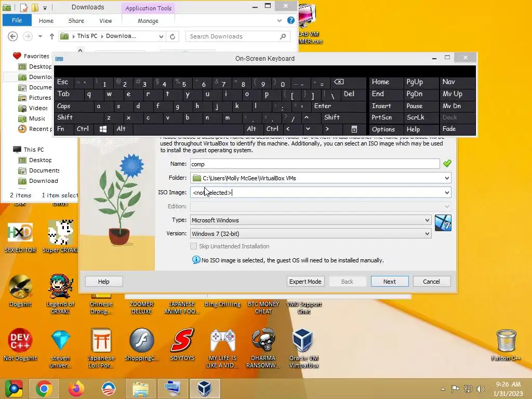This screenshot has width=532, height=399.
Task: Click the Enter key on On-Screen Keyboard
Action: (x=338, y=106)
